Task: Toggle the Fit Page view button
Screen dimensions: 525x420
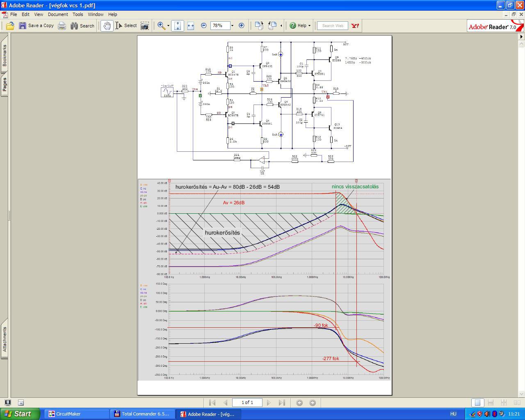Action: click(x=177, y=26)
